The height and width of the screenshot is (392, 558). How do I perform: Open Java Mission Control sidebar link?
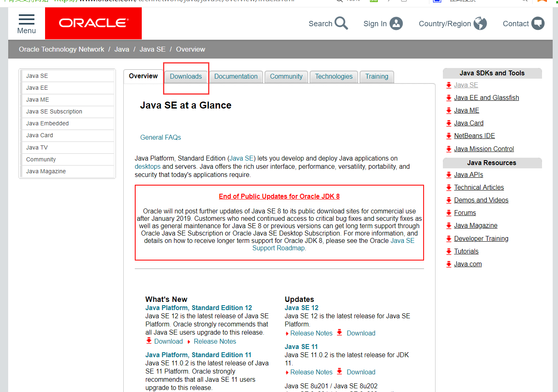click(484, 149)
